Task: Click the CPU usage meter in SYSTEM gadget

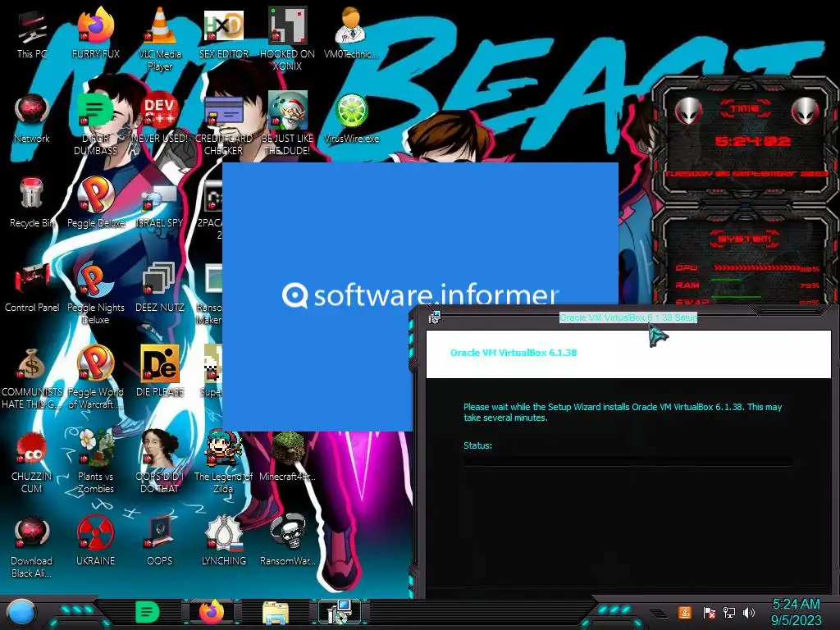Action: (747, 268)
